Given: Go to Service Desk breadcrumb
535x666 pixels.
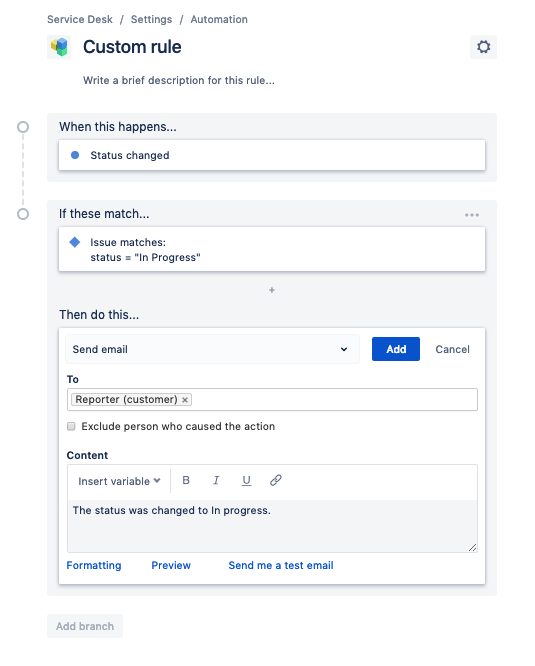Looking at the screenshot, I should point(80,20).
